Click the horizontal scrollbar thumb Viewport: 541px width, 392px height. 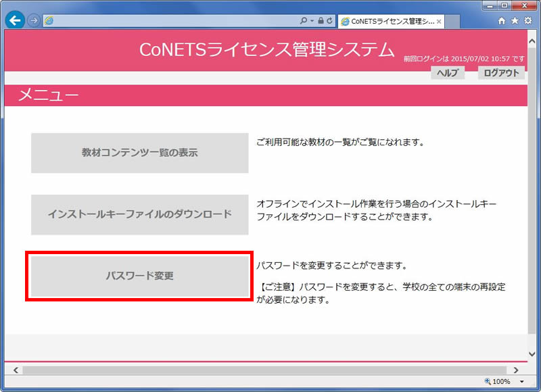264,370
